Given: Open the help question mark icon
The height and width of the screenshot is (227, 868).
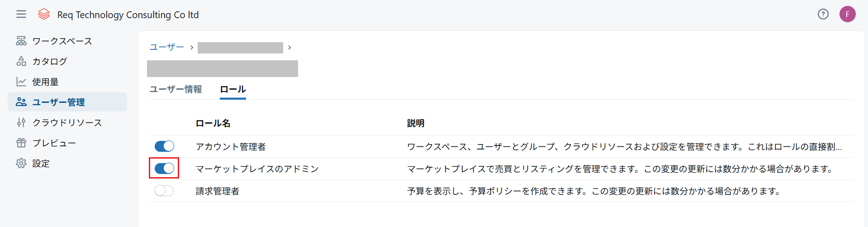Looking at the screenshot, I should tap(823, 14).
